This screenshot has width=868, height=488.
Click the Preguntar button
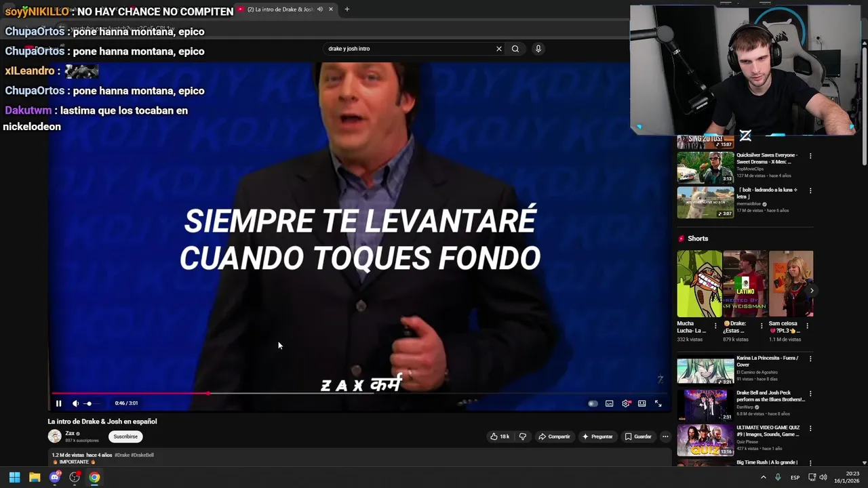pos(597,436)
